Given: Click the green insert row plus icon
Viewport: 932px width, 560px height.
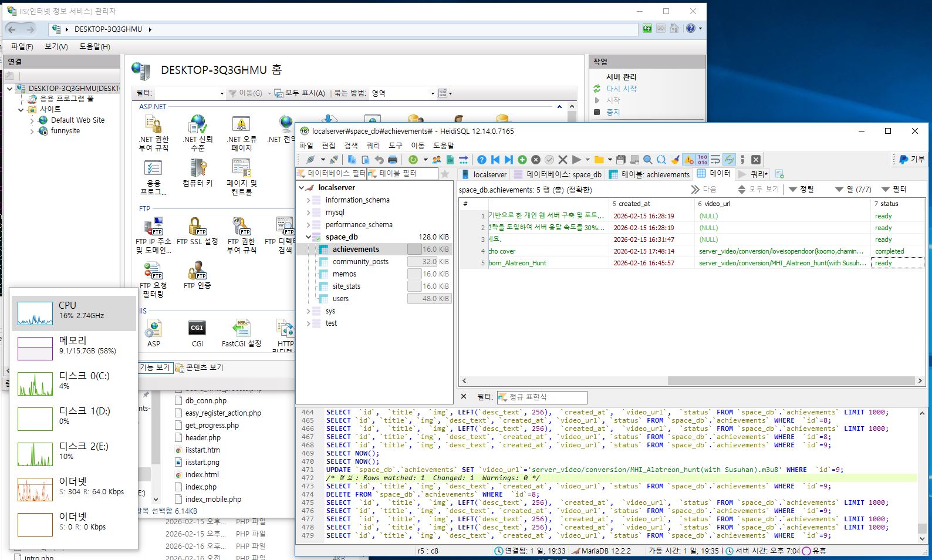Looking at the screenshot, I should (x=522, y=160).
